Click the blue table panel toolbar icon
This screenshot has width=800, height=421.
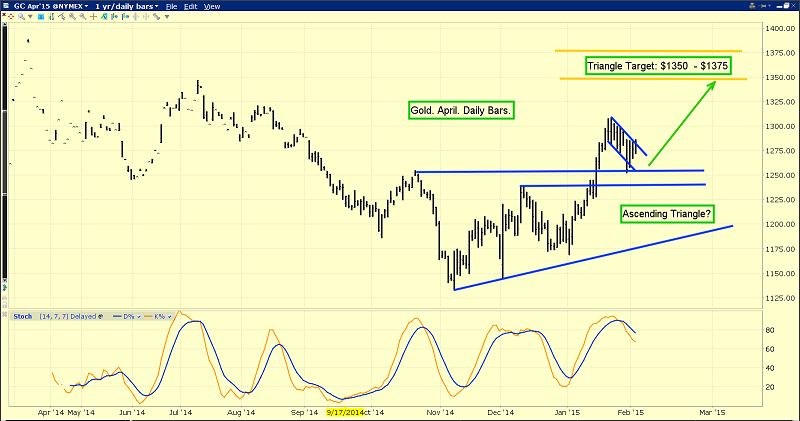41,17
